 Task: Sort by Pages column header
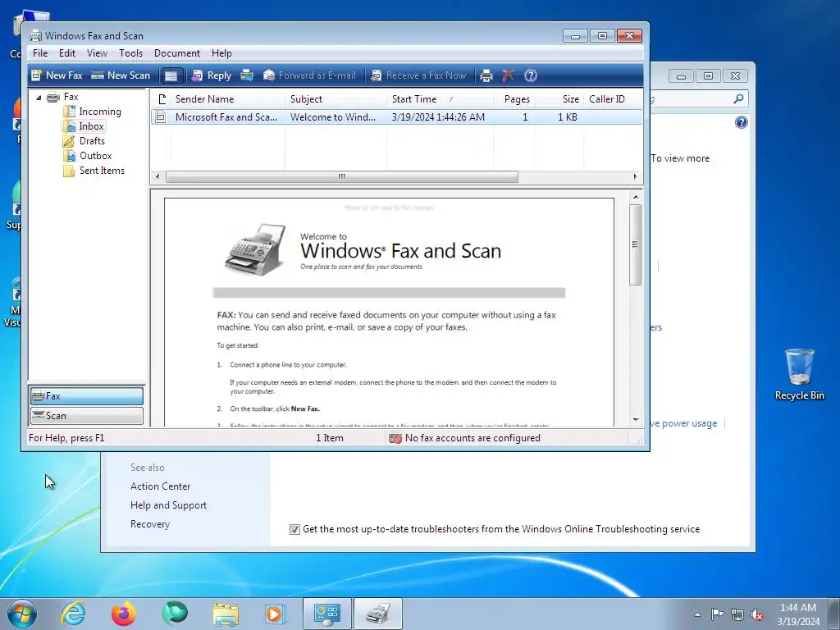514,99
